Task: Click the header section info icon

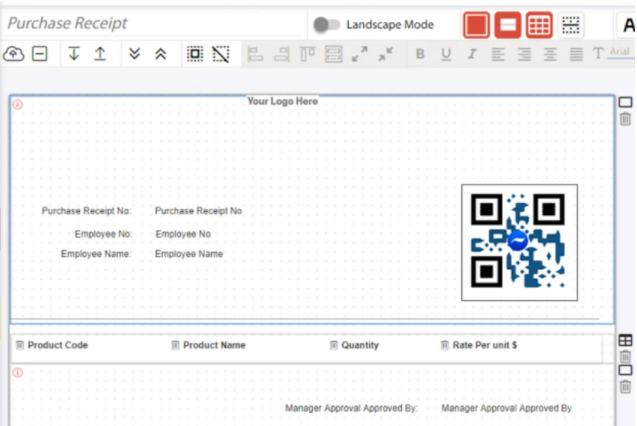Action: click(x=18, y=105)
